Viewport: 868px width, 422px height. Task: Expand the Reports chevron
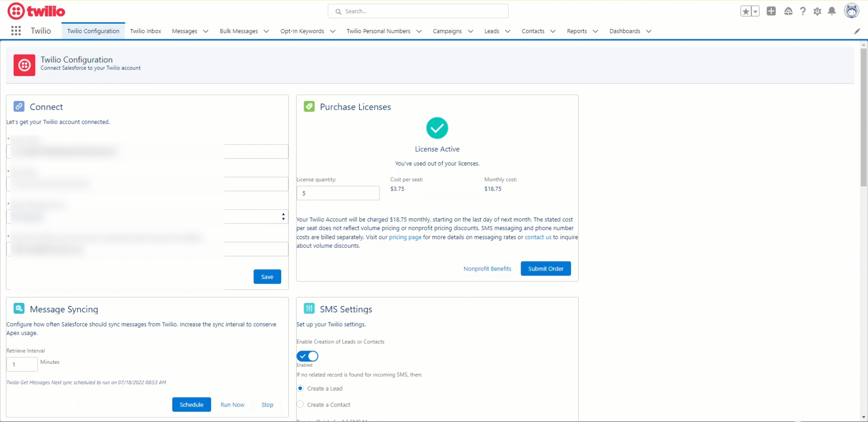[595, 31]
